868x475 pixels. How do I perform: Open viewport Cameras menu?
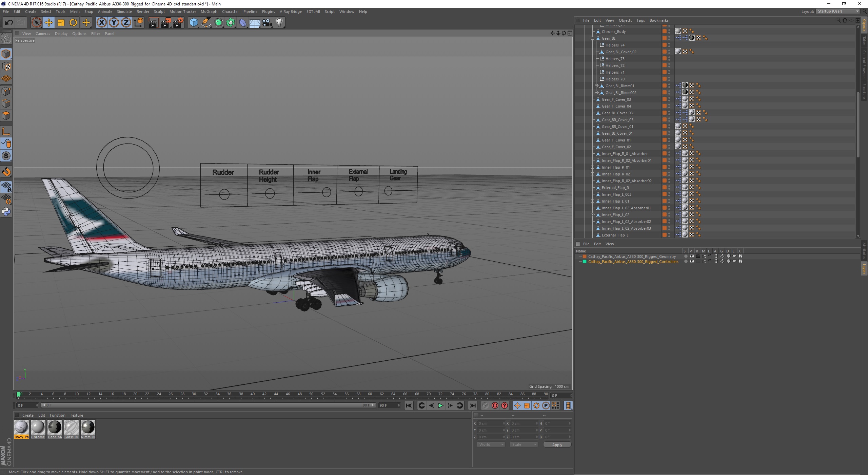pos(43,34)
